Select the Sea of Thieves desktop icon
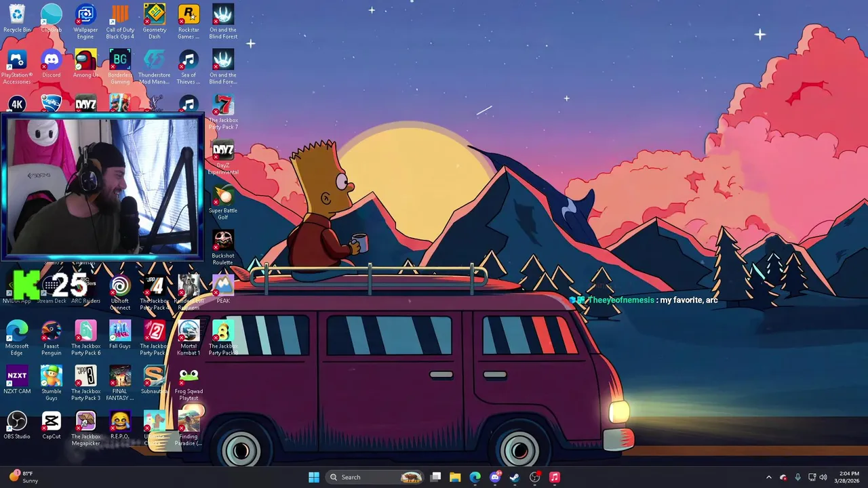 point(189,67)
